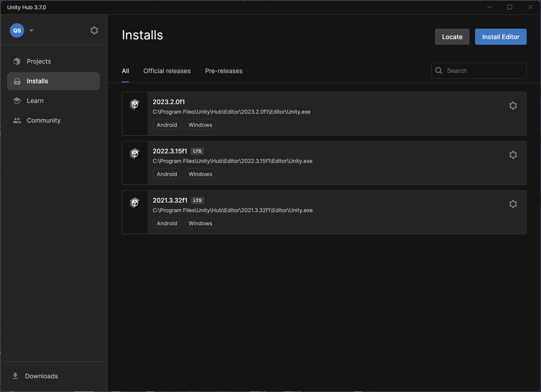This screenshot has width=541, height=392.
Task: Switch to the Pre-releases tab
Action: (224, 71)
